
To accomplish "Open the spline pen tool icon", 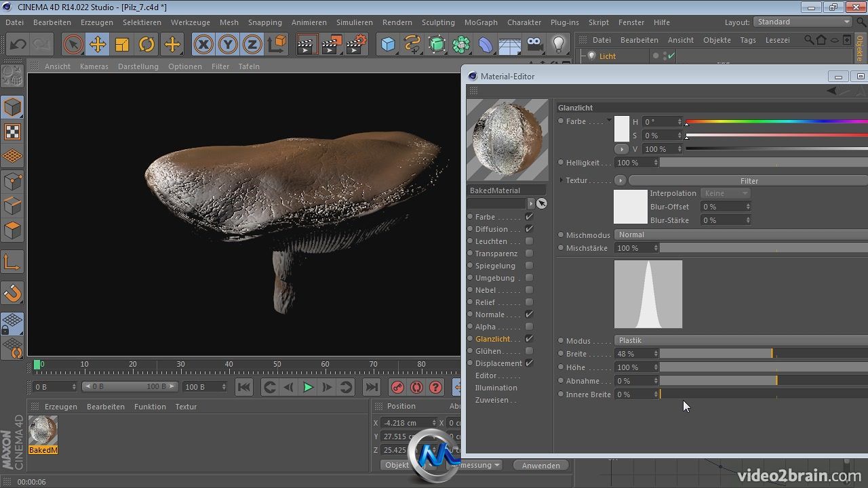I will click(x=412, y=45).
